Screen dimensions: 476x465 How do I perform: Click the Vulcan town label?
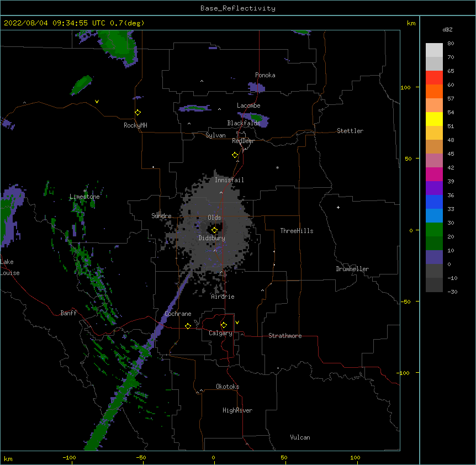coord(300,437)
